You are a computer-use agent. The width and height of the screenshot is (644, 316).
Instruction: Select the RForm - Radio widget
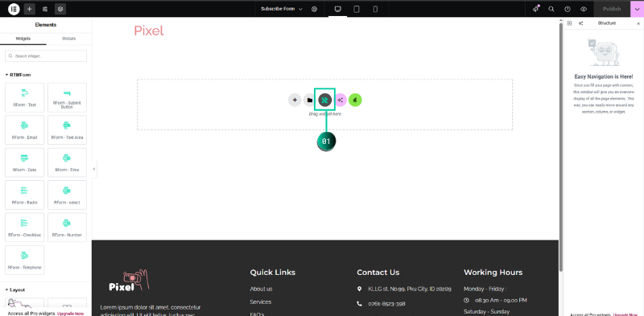tap(25, 195)
